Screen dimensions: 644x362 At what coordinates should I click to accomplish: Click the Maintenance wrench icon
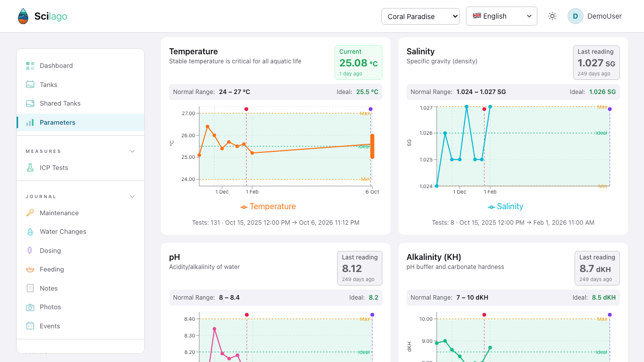click(x=30, y=213)
